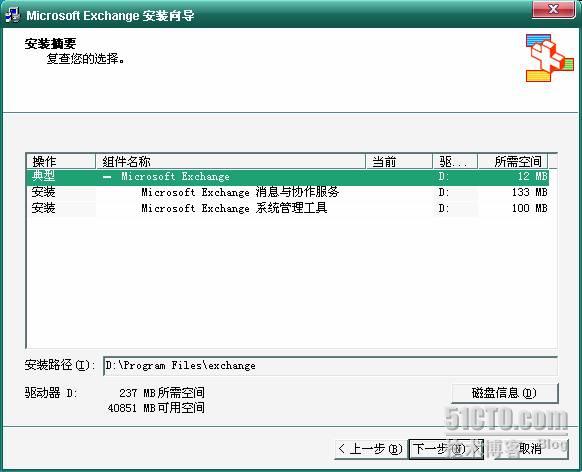Collapse the Microsoft Exchange tree node

point(107,177)
